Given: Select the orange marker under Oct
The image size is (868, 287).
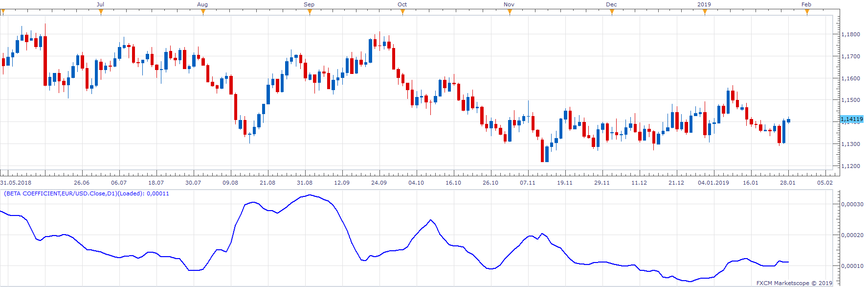Looking at the screenshot, I should click(402, 12).
